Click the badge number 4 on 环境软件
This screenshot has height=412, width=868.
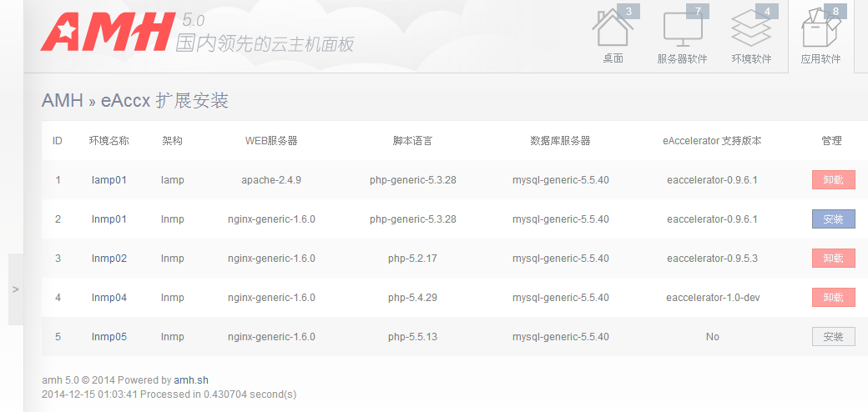point(767,11)
